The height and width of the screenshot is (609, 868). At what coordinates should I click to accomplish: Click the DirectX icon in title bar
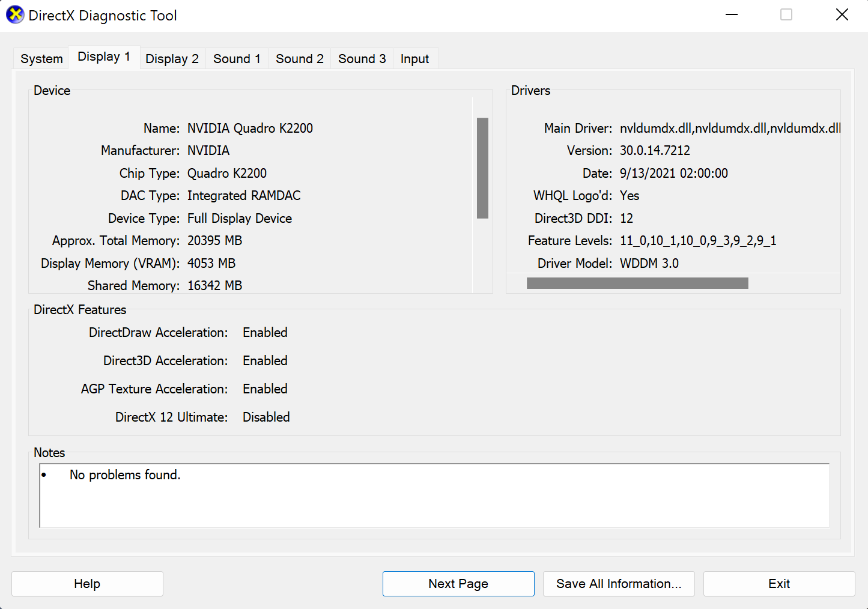pyautogui.click(x=14, y=15)
